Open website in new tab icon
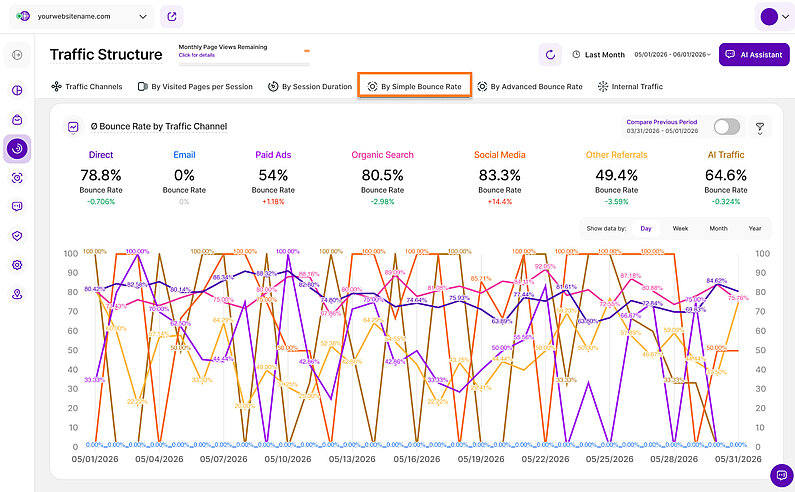This screenshot has height=492, width=795. [172, 17]
